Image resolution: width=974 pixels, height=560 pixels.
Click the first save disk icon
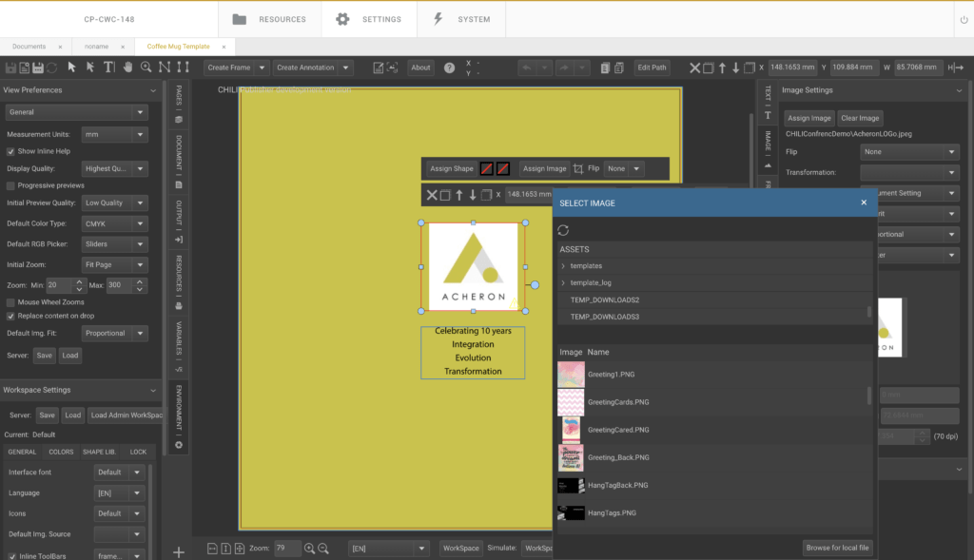coord(10,68)
